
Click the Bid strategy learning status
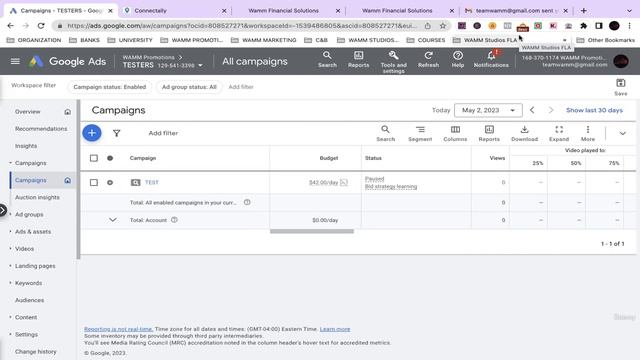click(391, 187)
